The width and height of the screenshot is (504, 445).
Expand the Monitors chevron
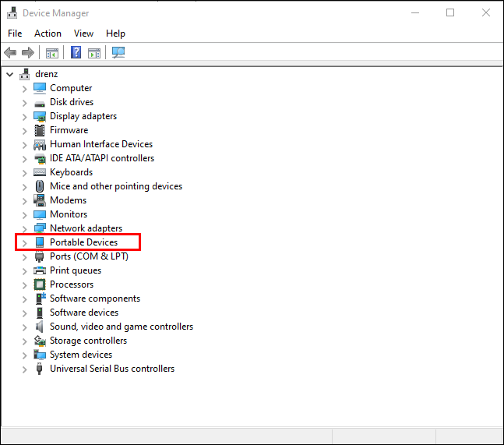(x=25, y=215)
